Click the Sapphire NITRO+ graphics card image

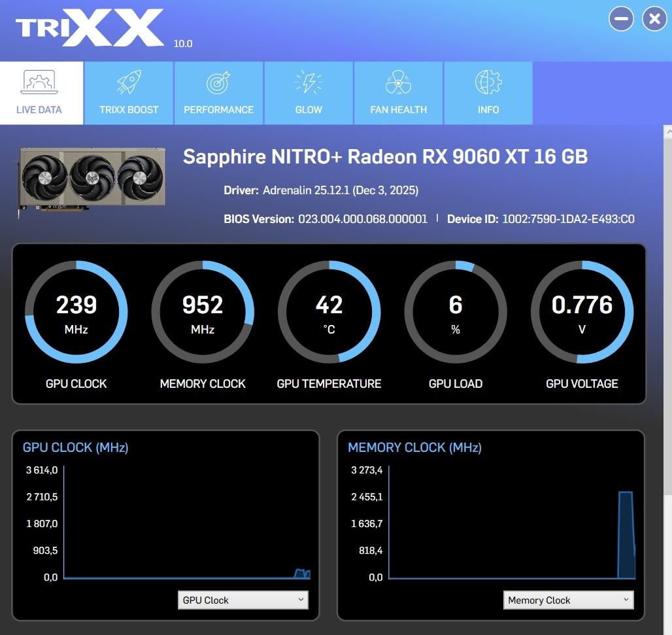pos(92,179)
